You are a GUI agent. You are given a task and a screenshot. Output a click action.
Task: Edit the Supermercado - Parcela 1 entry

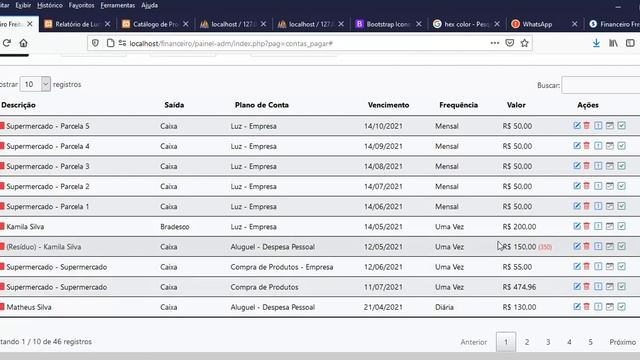(x=577, y=206)
